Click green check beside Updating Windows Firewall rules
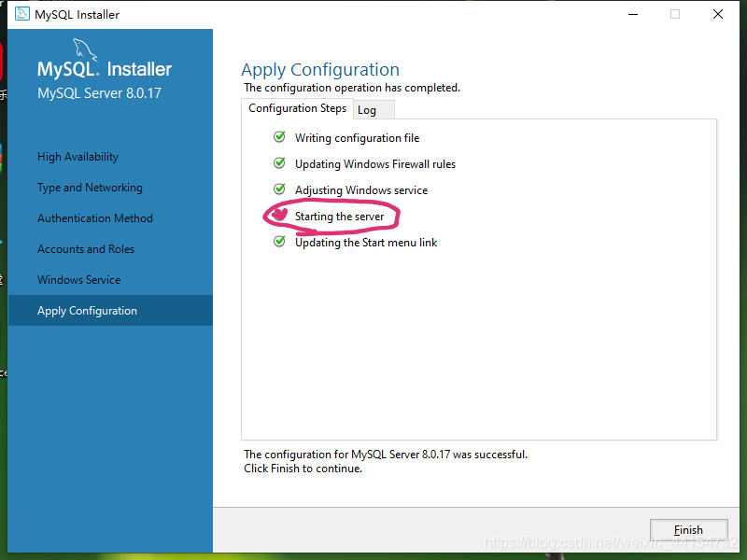This screenshot has height=560, width=747. point(279,163)
